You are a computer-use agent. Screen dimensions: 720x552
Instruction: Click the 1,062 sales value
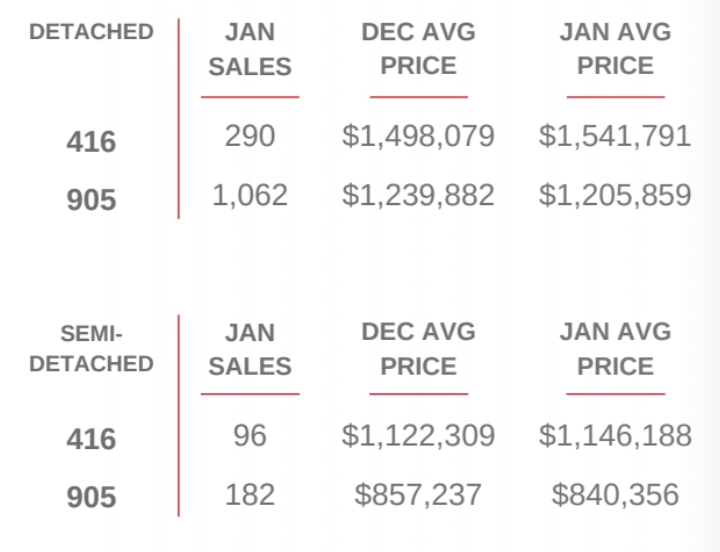[250, 195]
